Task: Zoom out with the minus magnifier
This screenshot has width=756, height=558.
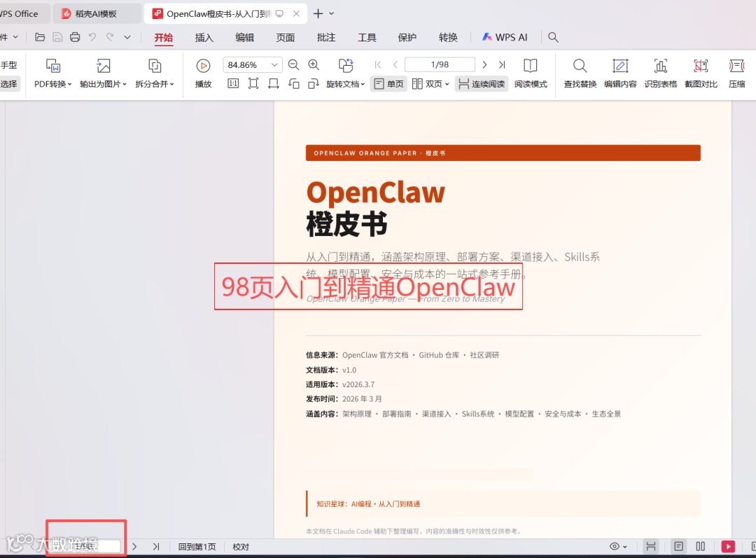Action: click(293, 64)
